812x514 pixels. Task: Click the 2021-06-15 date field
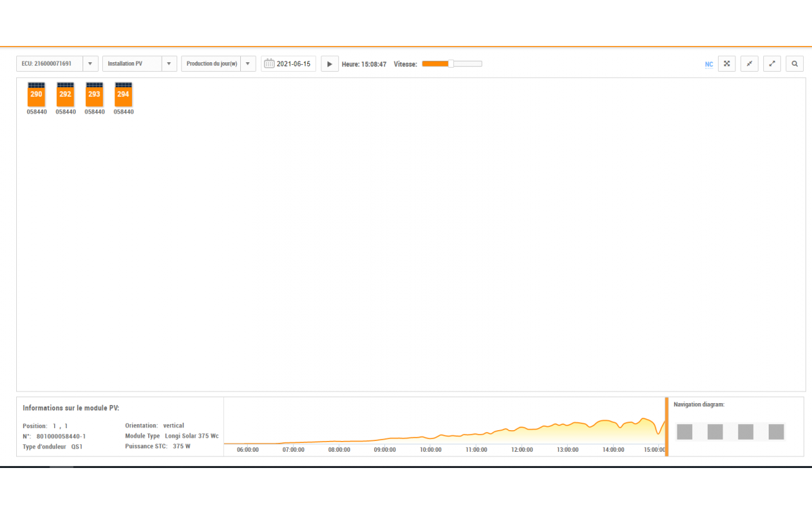pyautogui.click(x=294, y=64)
